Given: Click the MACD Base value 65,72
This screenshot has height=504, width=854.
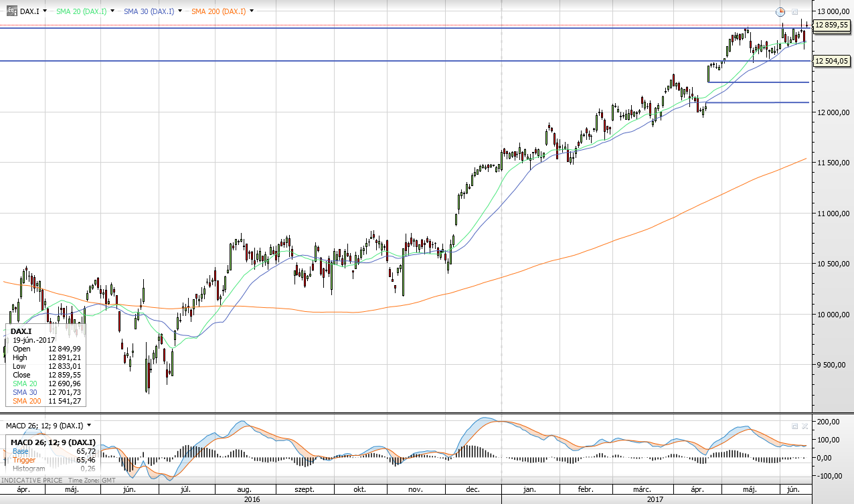Looking at the screenshot, I should pos(86,451).
